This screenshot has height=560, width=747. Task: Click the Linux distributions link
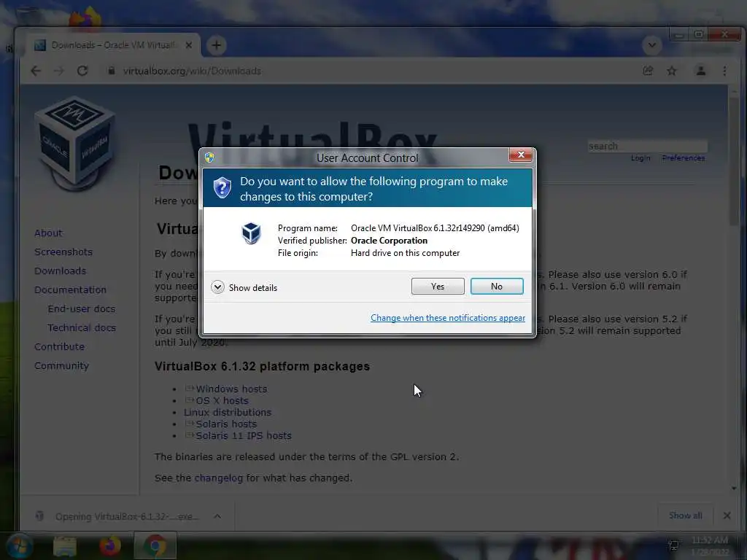click(x=228, y=413)
